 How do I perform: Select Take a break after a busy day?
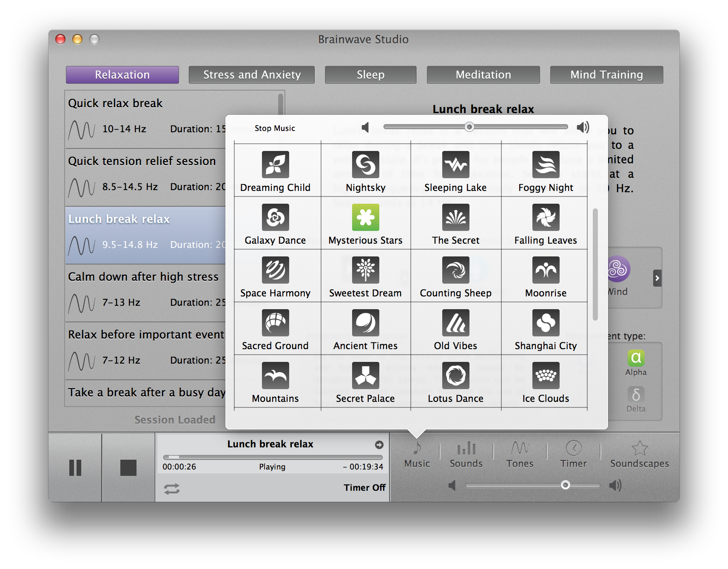[x=145, y=393]
